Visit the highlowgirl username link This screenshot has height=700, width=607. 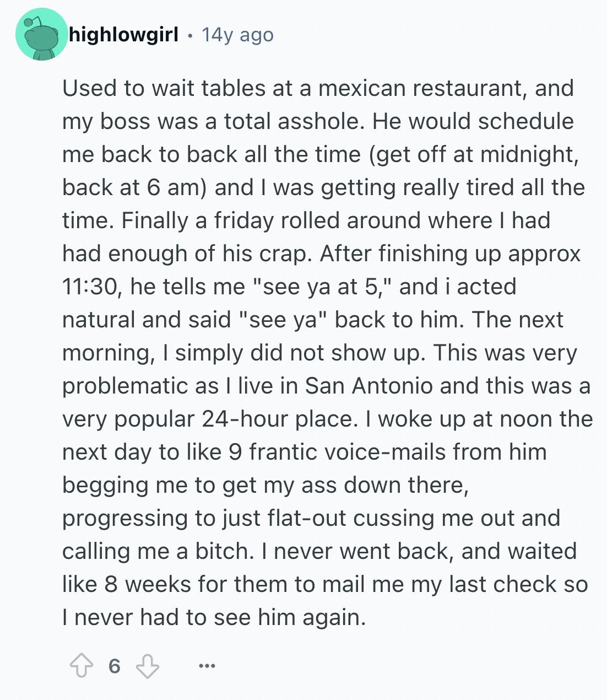[124, 35]
